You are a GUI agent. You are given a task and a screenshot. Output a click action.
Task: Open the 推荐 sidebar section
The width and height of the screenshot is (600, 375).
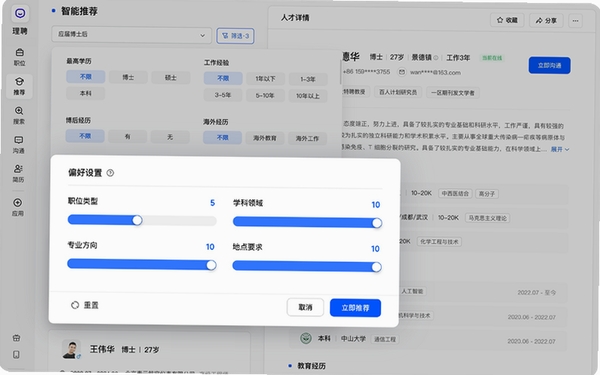(x=19, y=86)
